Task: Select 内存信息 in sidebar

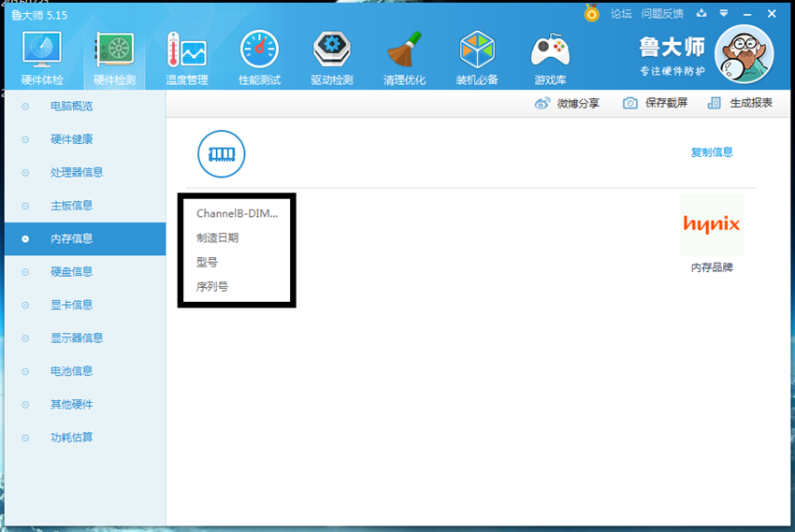Action: 85,238
